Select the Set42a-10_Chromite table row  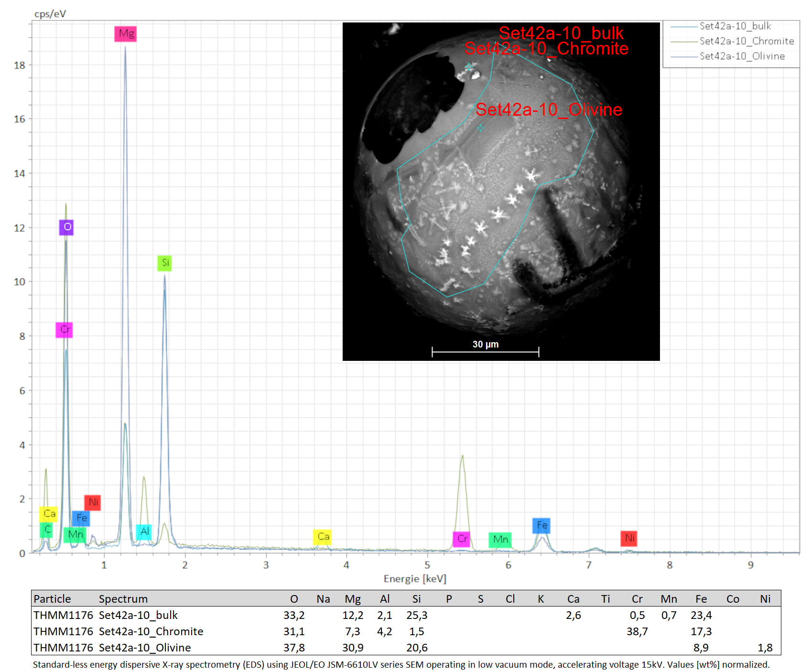[406, 631]
